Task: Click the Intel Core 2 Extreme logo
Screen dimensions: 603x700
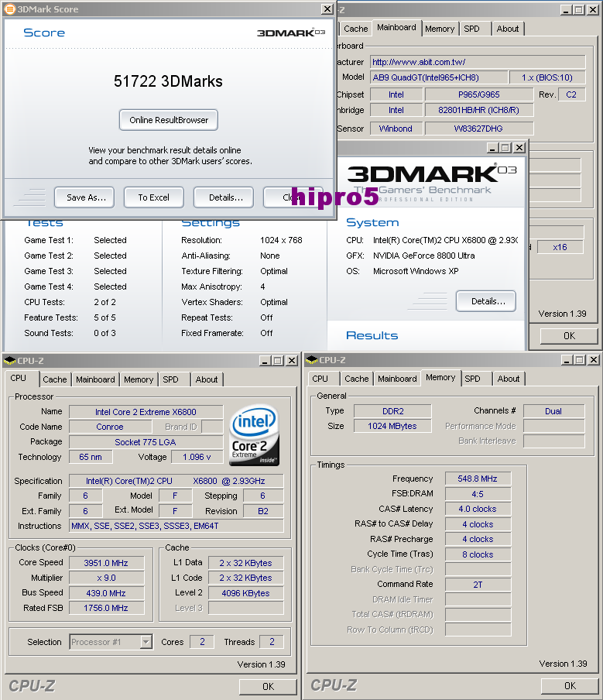Action: (254, 435)
